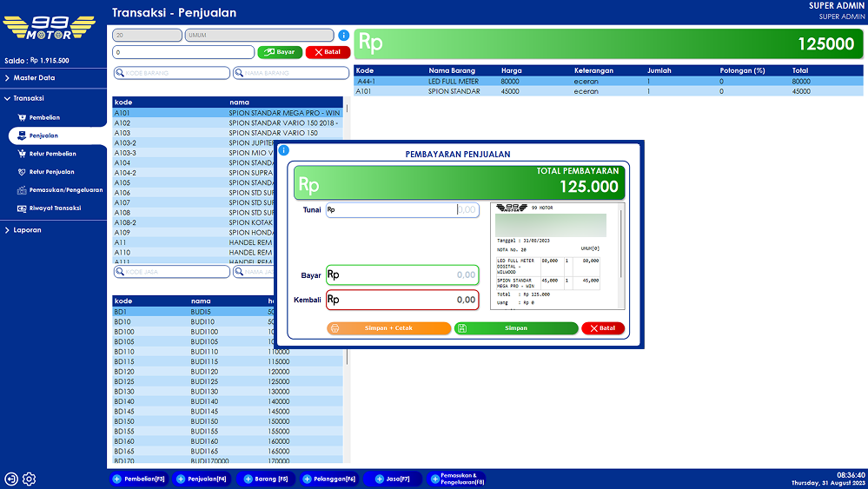Viewport: 868px width, 489px height.
Task: Click plus icon on Pemasukan & Pengeluaran[F8]
Action: (x=435, y=479)
